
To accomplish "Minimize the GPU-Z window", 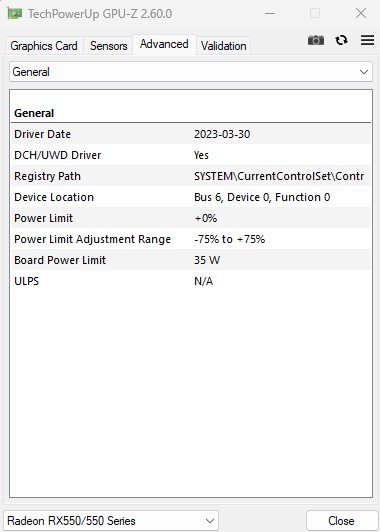I will pos(270,14).
